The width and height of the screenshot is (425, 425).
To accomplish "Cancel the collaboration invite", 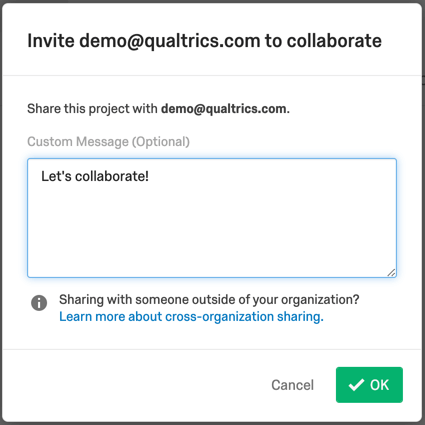I will (292, 385).
